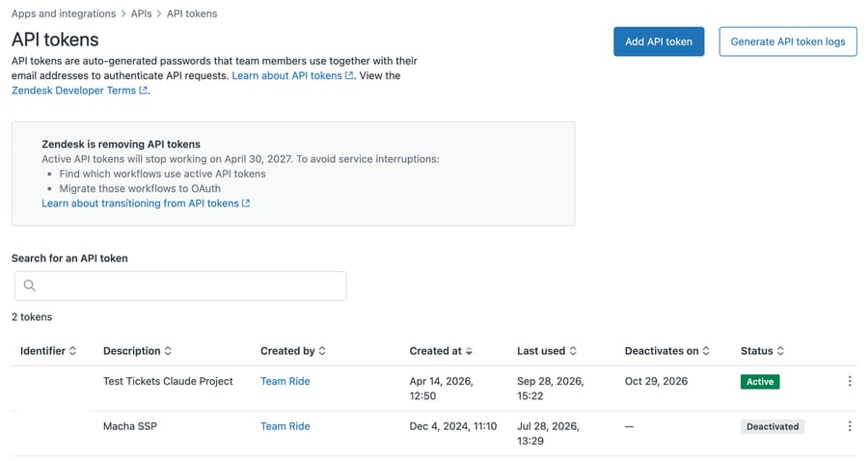
Task: Open actions menu for Macha SSP token
Action: pos(849,426)
